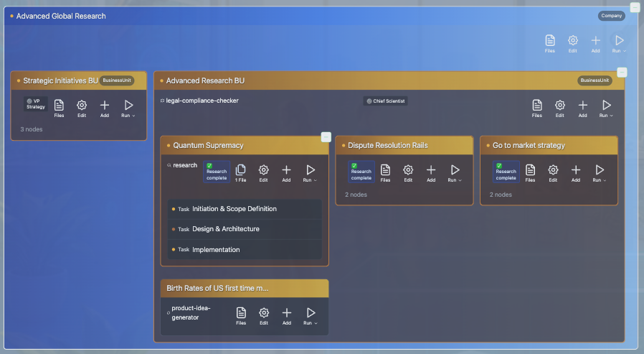
Task: Click 2 nodes count in Dispute Resolution Rails
Action: [x=356, y=195]
